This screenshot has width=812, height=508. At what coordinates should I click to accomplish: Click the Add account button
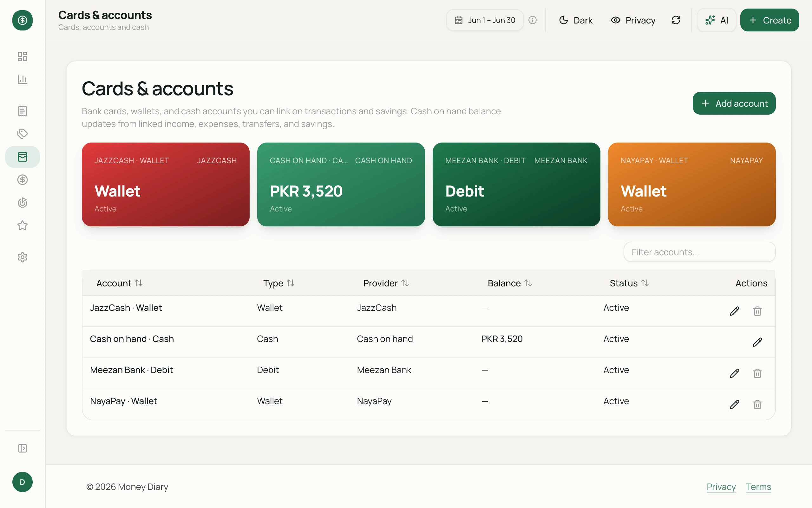point(734,103)
